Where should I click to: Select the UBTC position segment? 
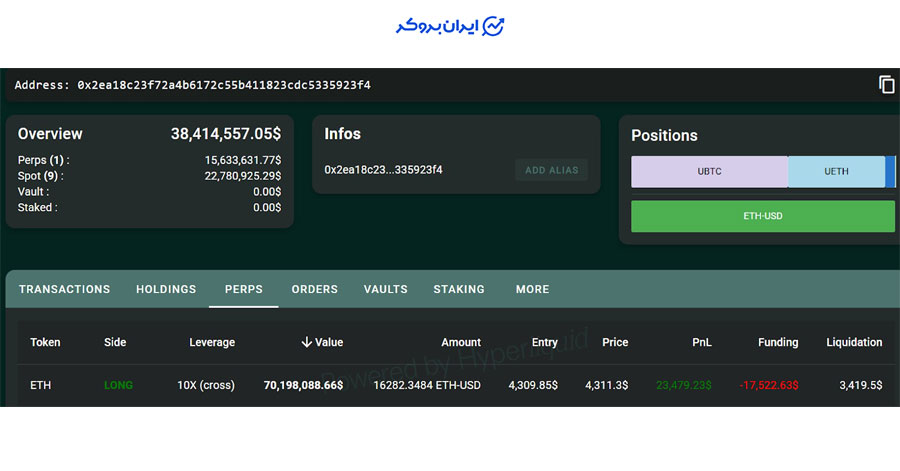point(709,171)
